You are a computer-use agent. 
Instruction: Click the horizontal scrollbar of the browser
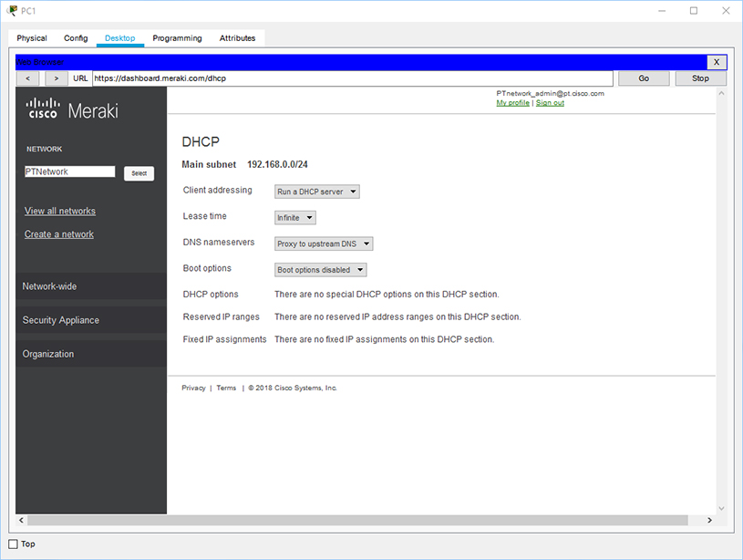[x=357, y=520]
